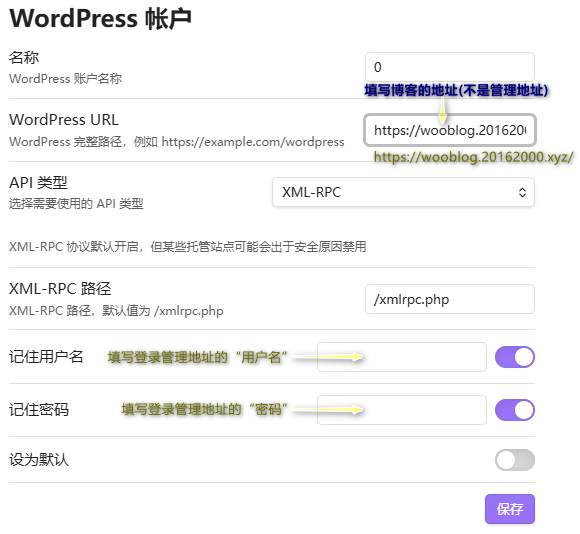The width and height of the screenshot is (580, 534).
Task: Toggle the 记住用户名 switch off
Action: tap(515, 357)
